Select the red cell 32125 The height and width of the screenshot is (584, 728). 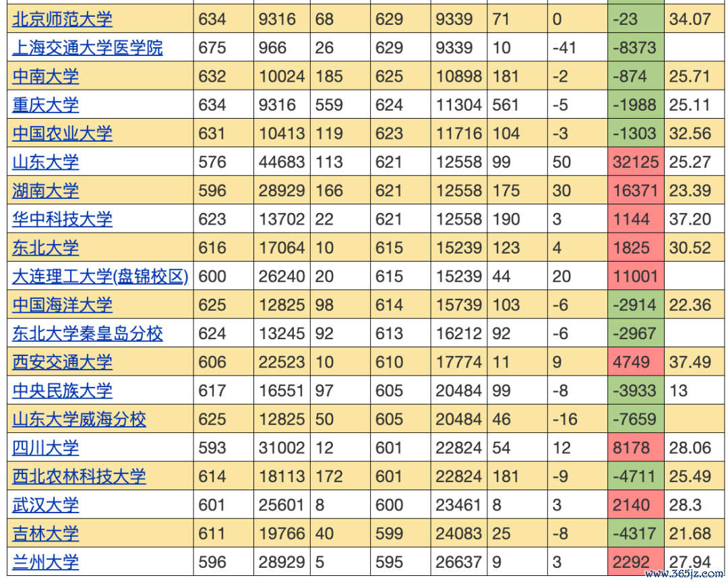636,162
